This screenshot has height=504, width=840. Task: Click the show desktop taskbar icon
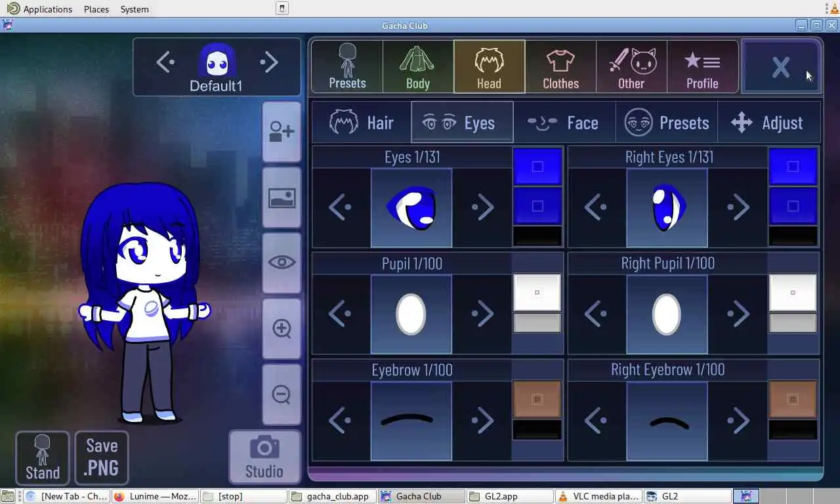[7, 496]
